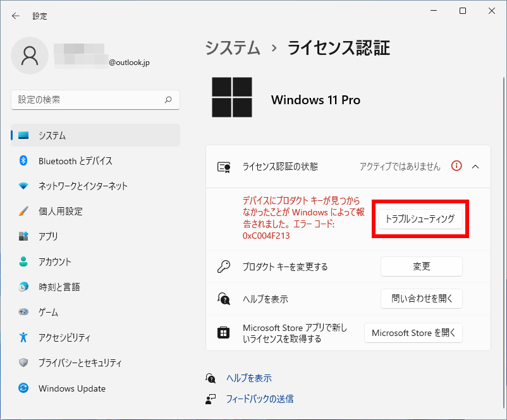The image size is (507, 420).
Task: Click the Microsoft Store を開く button
Action: [413, 333]
